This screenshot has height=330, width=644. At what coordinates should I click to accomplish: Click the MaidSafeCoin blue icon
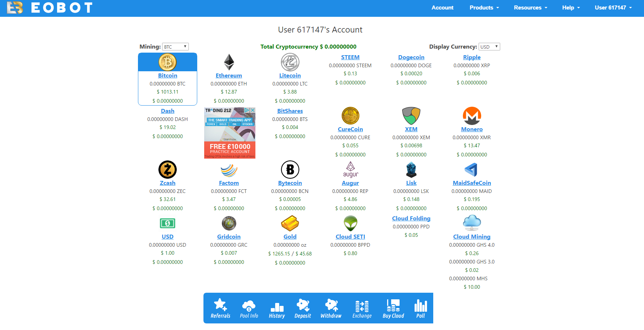[471, 170]
